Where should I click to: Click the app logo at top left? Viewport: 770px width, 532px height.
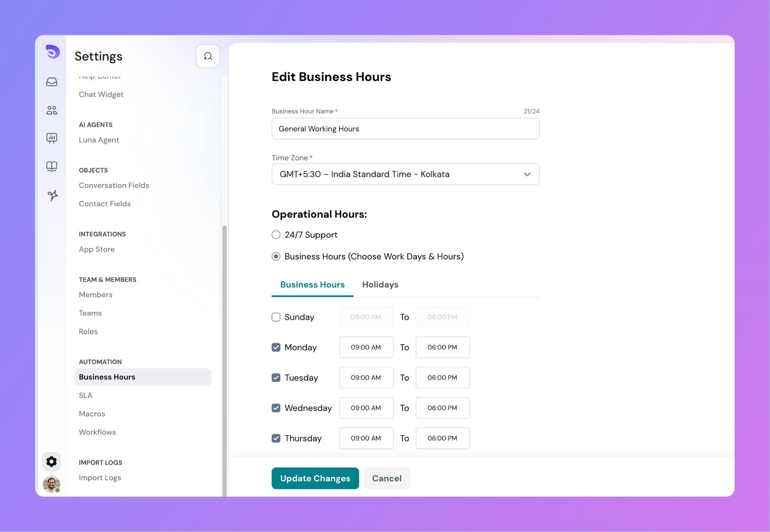[x=53, y=51]
